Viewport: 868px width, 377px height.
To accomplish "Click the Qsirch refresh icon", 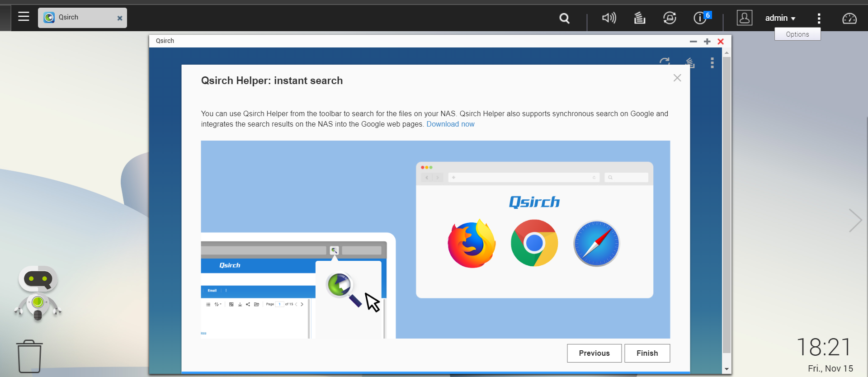I will [x=665, y=61].
